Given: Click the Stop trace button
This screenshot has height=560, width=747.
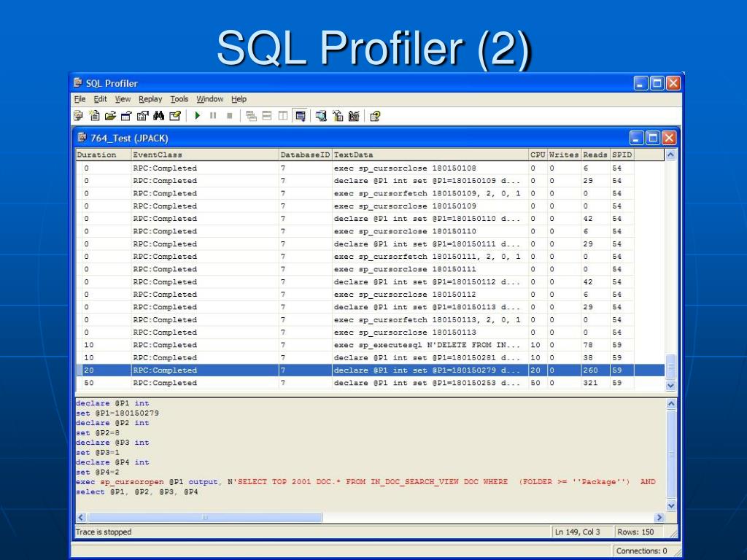Looking at the screenshot, I should click(229, 116).
